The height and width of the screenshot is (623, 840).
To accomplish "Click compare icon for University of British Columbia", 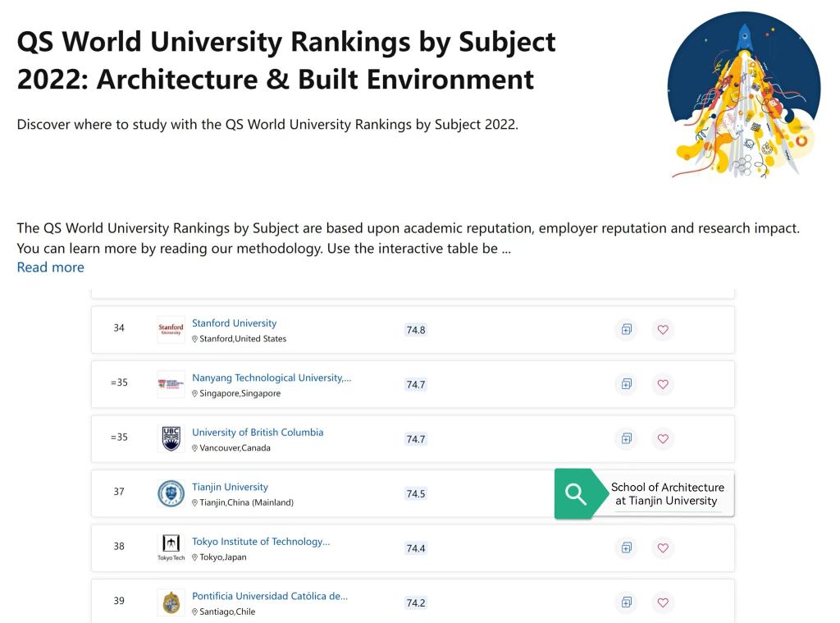I will pyautogui.click(x=626, y=439).
